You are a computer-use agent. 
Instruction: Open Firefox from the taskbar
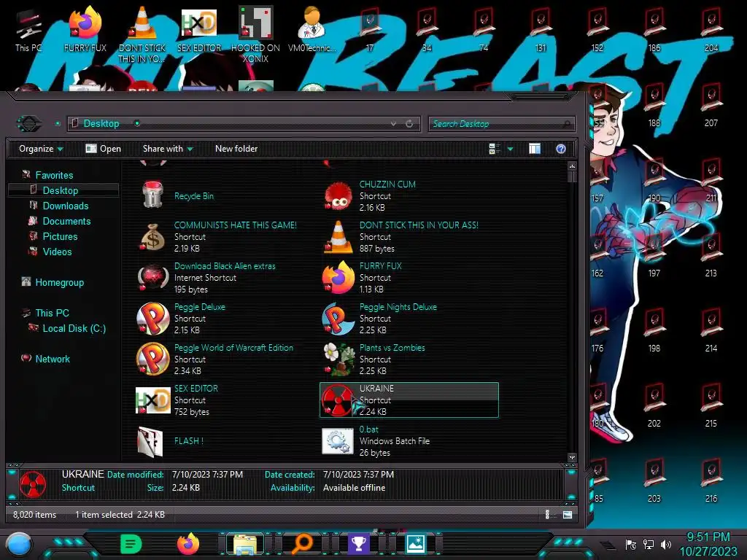(188, 543)
